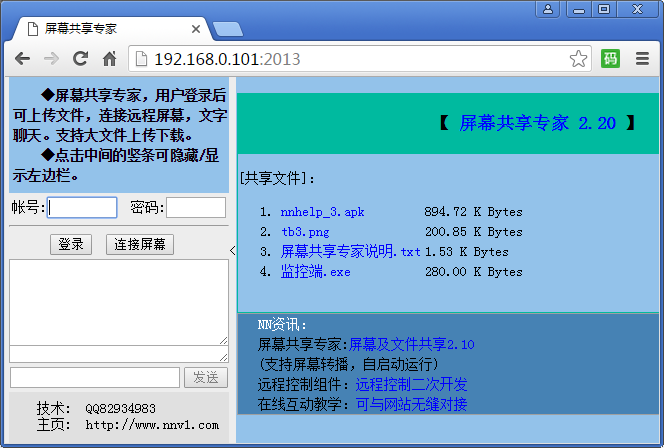Viewport: 664px width, 448px height.
Task: Open 远程控制二次开发 link
Action: pos(411,384)
